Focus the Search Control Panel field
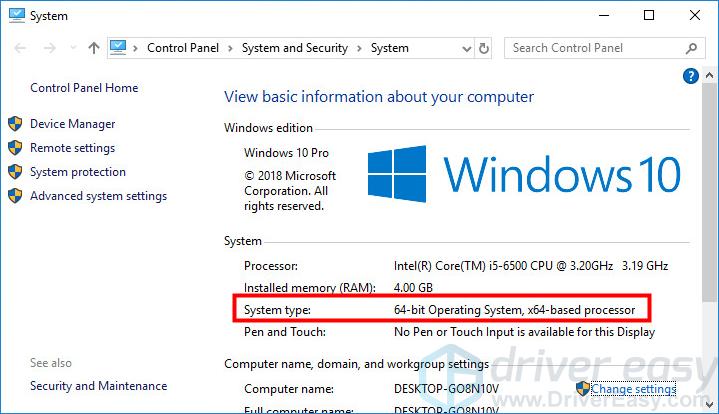 604,48
